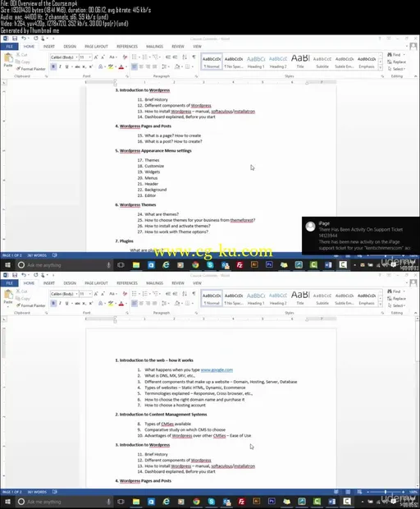Image resolution: width=420 pixels, height=509 pixels.
Task: Open the PAGE LAYOUT tab in upper window
Action: coord(96,47)
